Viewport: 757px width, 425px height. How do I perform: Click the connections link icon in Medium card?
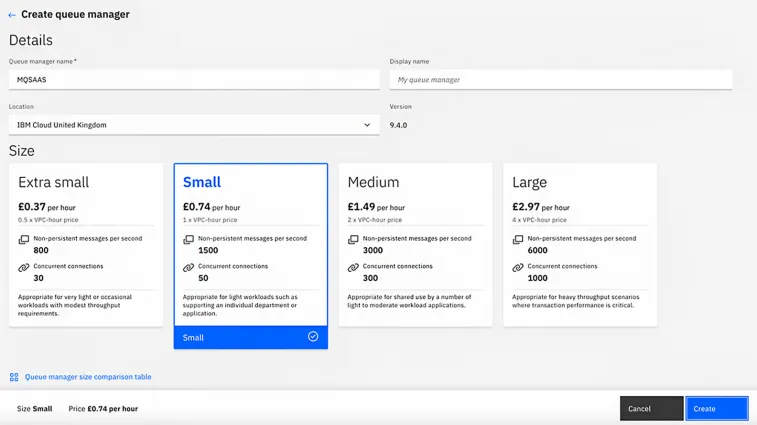click(353, 268)
